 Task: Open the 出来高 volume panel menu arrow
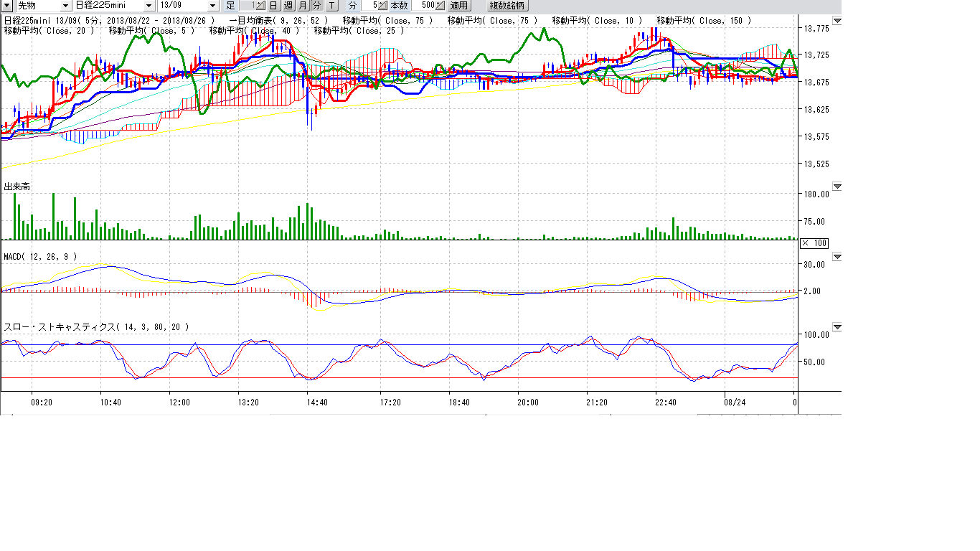click(837, 187)
